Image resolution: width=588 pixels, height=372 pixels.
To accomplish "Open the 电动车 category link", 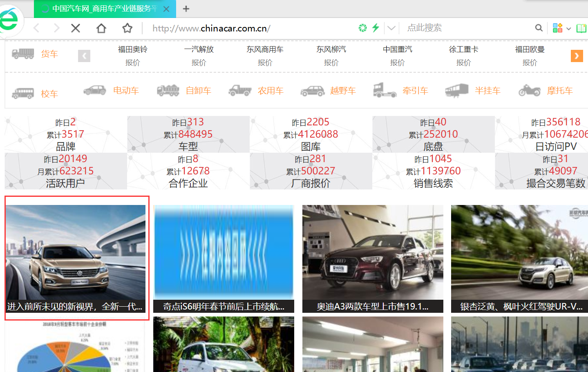I will click(126, 91).
